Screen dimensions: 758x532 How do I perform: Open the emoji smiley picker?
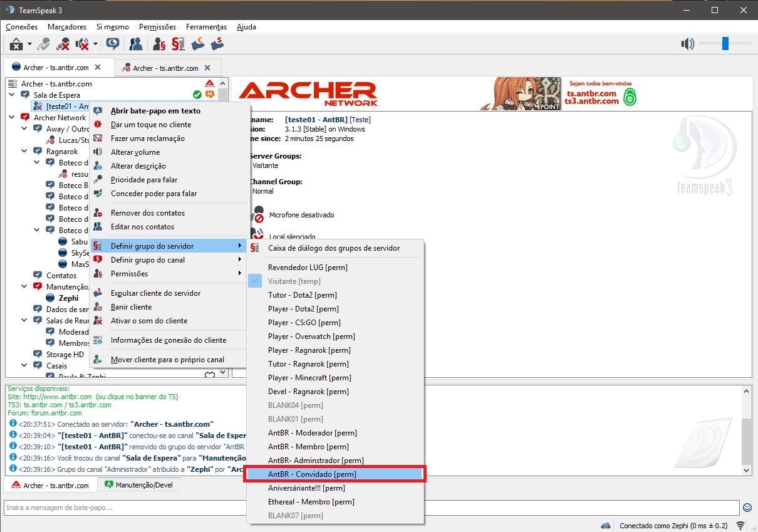(x=747, y=508)
